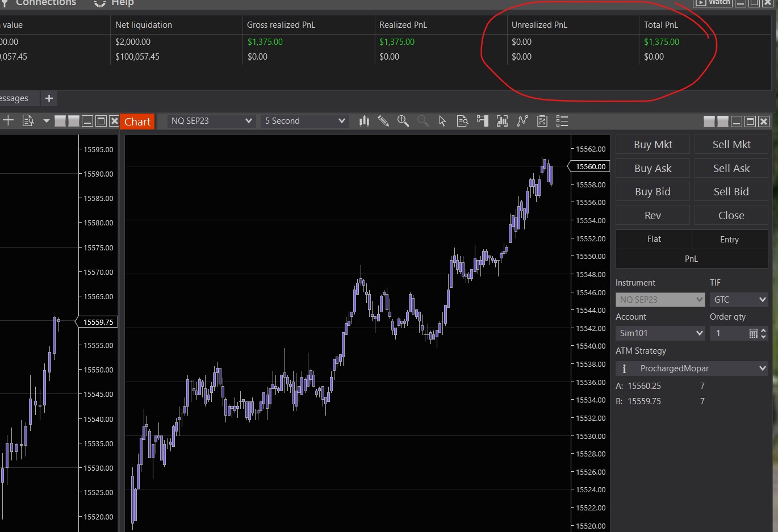This screenshot has height=532, width=778.
Task: Click the zoom in magnifier icon
Action: (403, 121)
